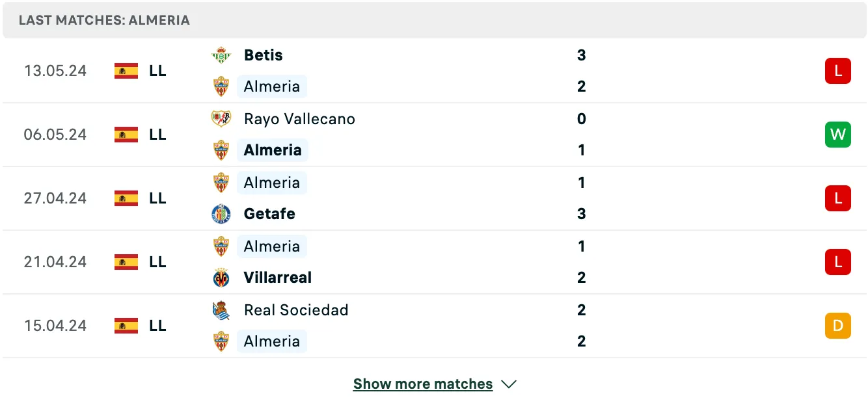This screenshot has width=868, height=420.
Task: Open the Villarreal team name link
Action: (x=278, y=278)
